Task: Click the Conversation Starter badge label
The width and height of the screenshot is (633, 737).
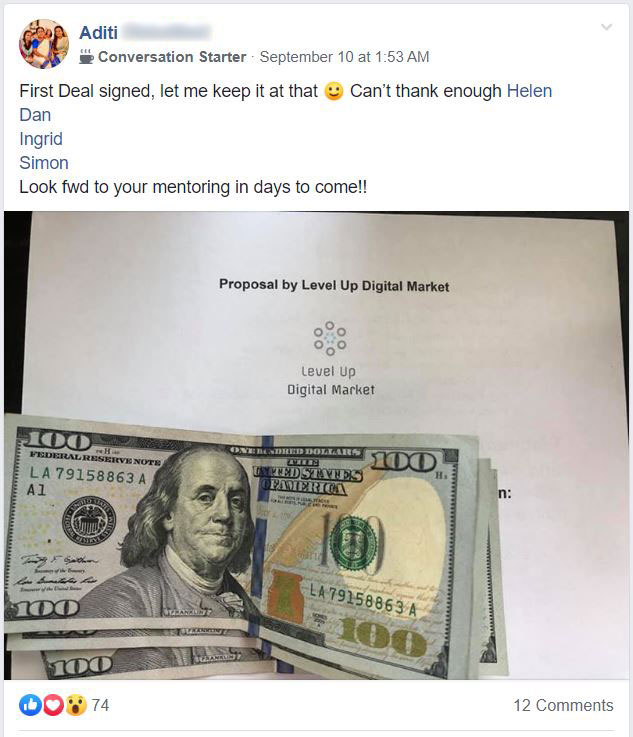Action: (x=172, y=57)
